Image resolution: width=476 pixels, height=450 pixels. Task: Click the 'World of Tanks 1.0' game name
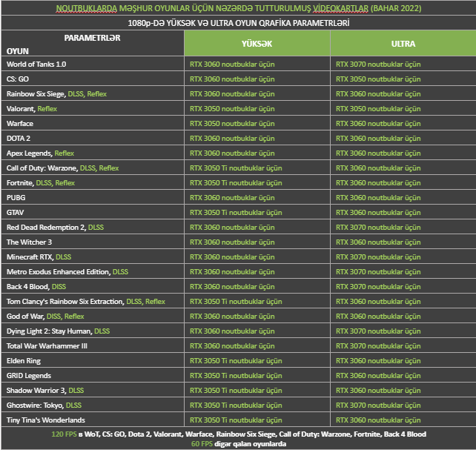pos(36,64)
